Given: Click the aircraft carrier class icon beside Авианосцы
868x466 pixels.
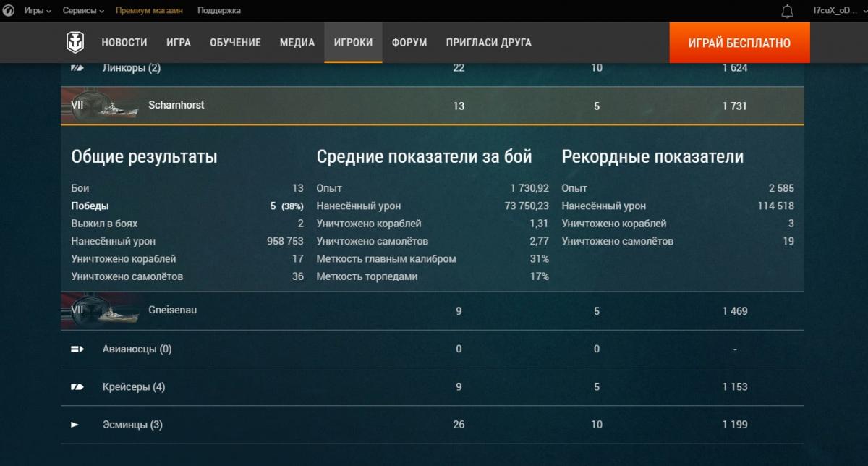Looking at the screenshot, I should pos(77,349).
